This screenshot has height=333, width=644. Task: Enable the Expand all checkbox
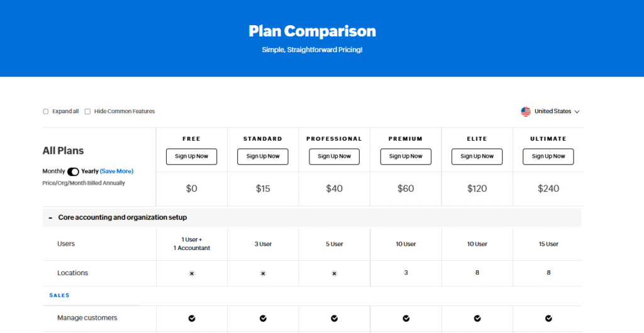tap(45, 112)
